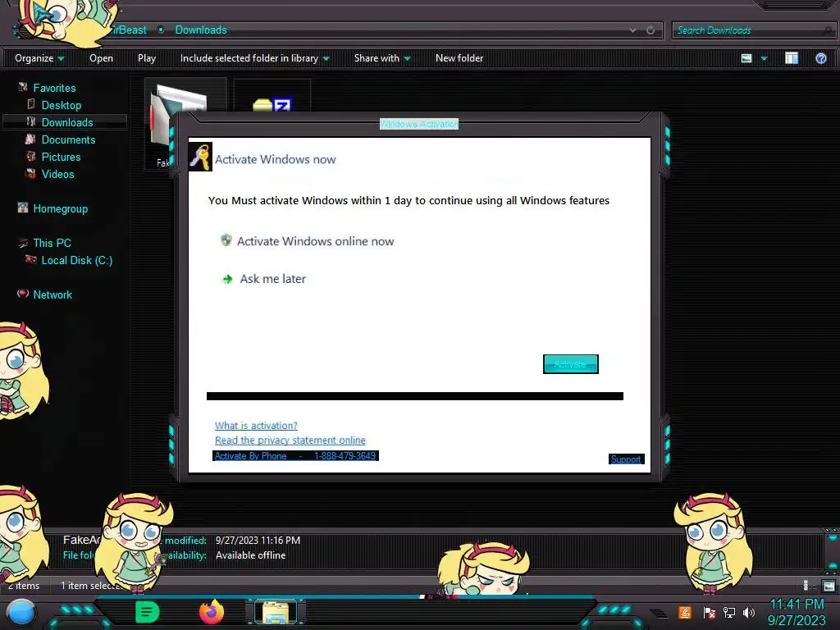Click the Homegroup icon in navigation pane
Viewport: 840px width, 630px height.
22,208
